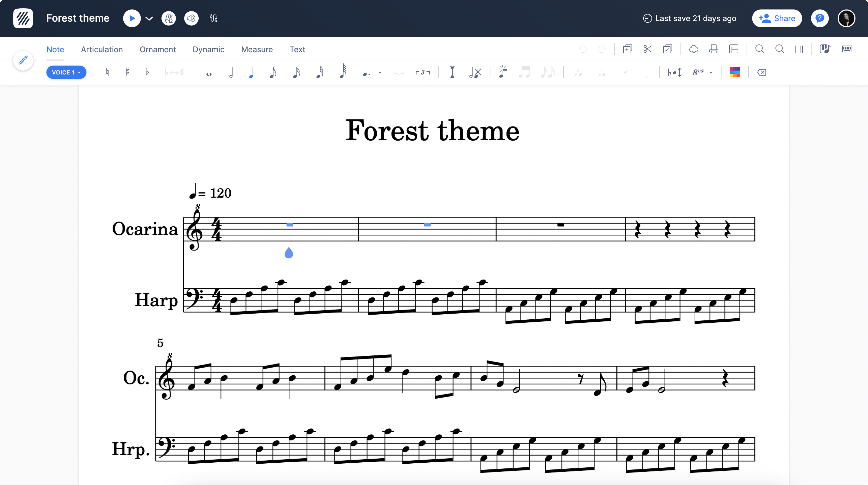Open the Measure tab
Image resolution: width=868 pixels, height=485 pixels.
(x=257, y=49)
